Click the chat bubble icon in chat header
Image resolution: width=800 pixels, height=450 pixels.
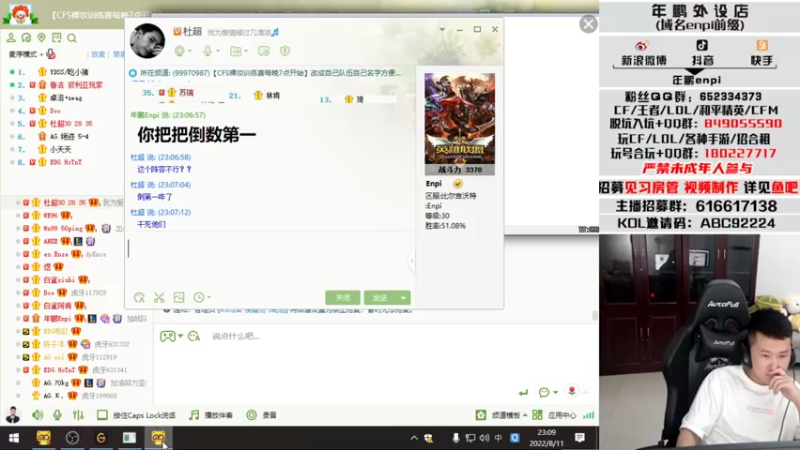[x=264, y=51]
